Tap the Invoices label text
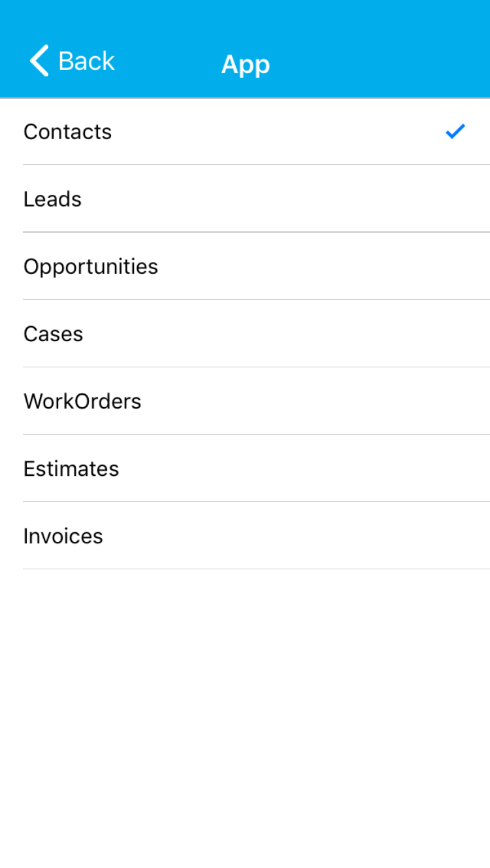This screenshot has width=490, height=868. pyautogui.click(x=63, y=536)
